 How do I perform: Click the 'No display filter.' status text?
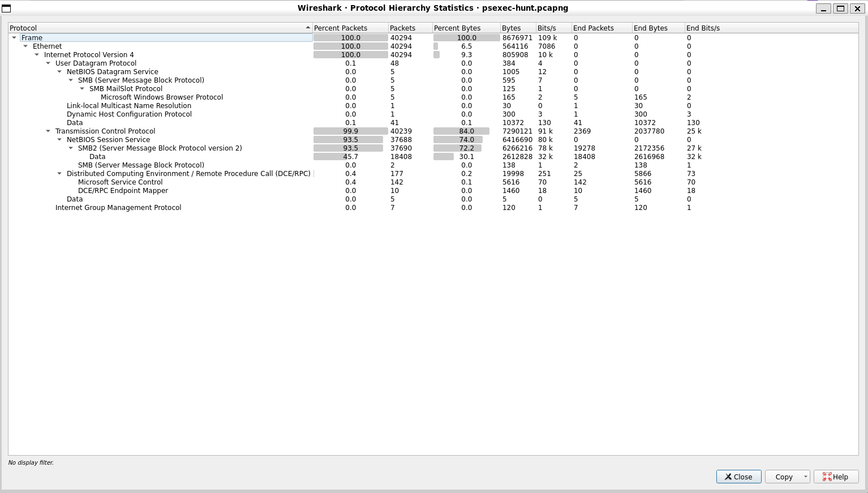(31, 463)
